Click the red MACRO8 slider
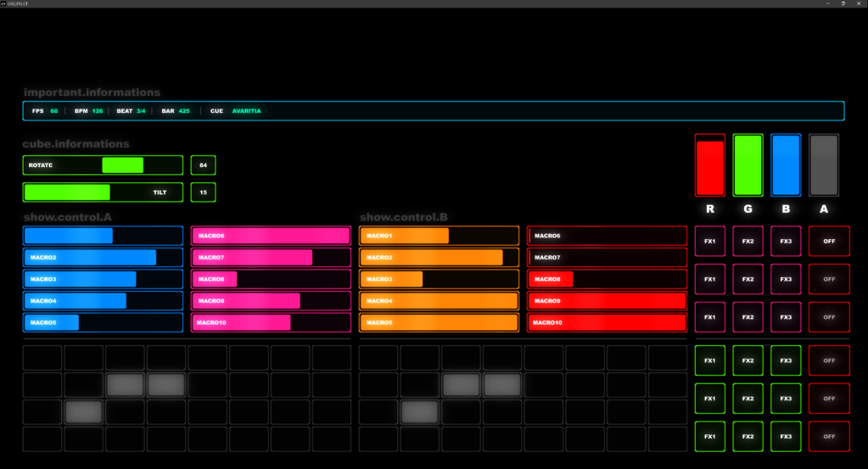The image size is (868, 469). point(607,279)
